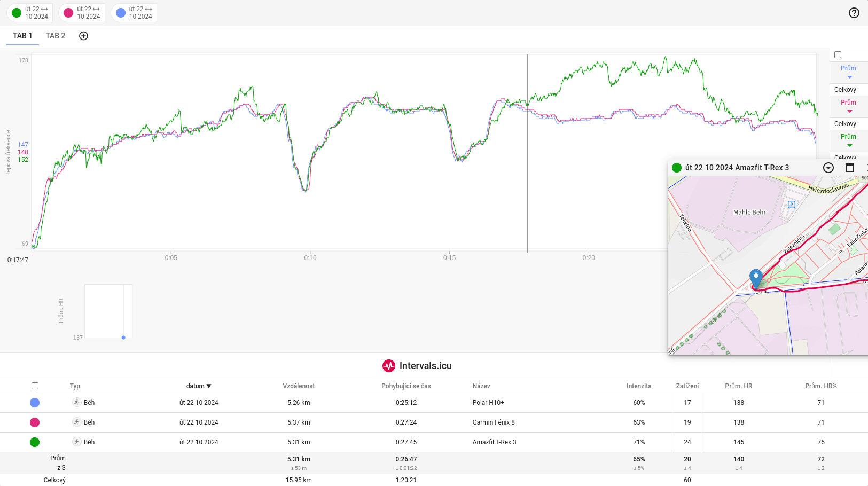Image resolution: width=868 pixels, height=486 pixels.
Task: Add a new tab with plus icon
Action: pos(83,36)
